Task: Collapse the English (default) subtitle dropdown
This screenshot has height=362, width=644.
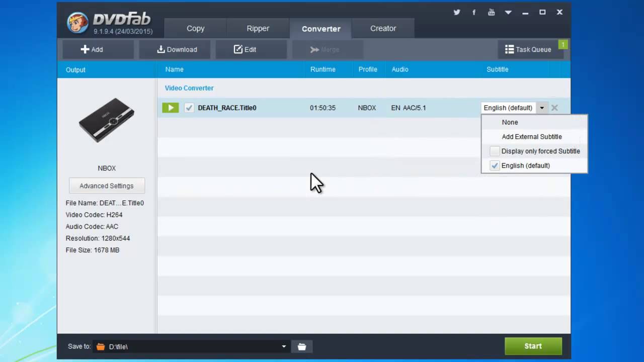Action: coord(542,108)
